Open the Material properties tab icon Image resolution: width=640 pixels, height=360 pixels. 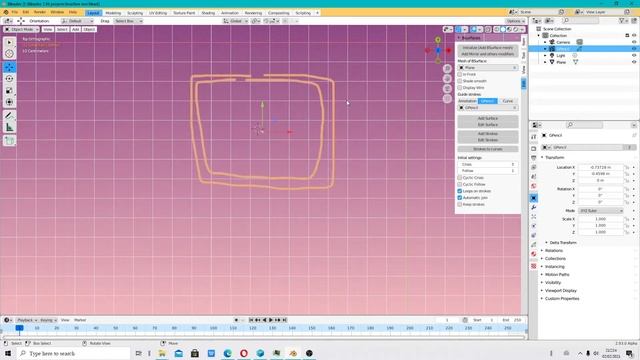(533, 254)
